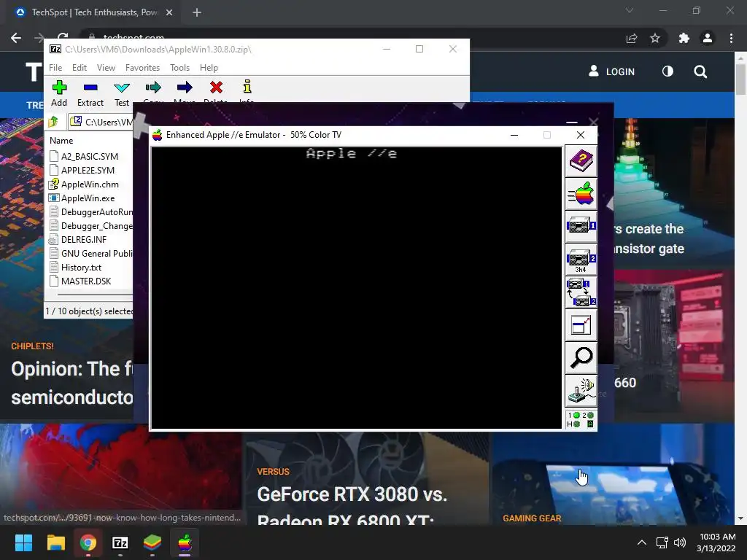The width and height of the screenshot is (747, 560).
Task: Click the Add button in 7-Zip
Action: tap(59, 93)
